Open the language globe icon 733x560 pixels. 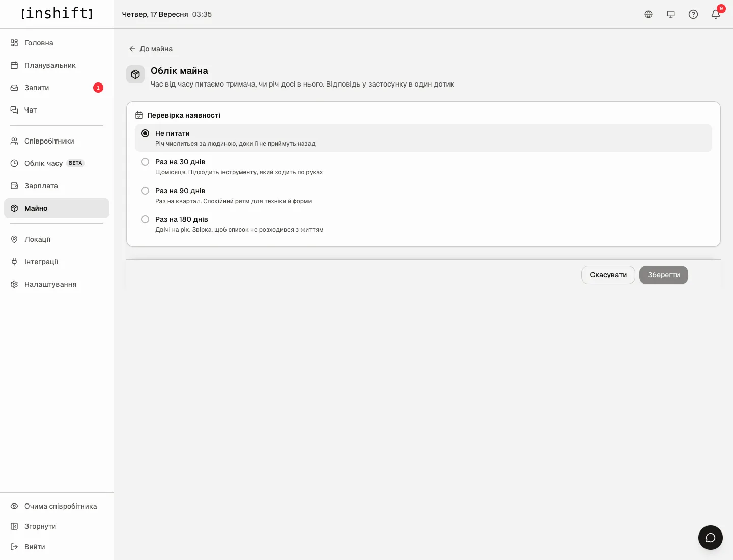click(649, 14)
